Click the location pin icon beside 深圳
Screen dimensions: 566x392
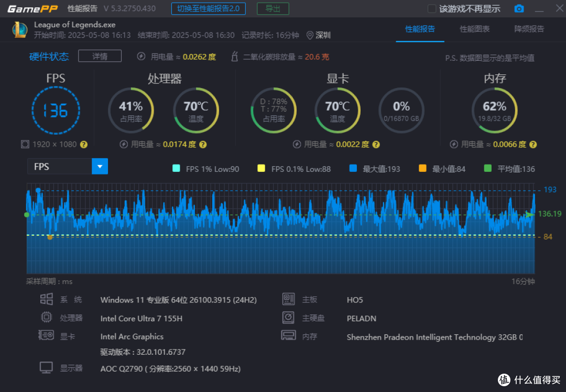(x=310, y=35)
